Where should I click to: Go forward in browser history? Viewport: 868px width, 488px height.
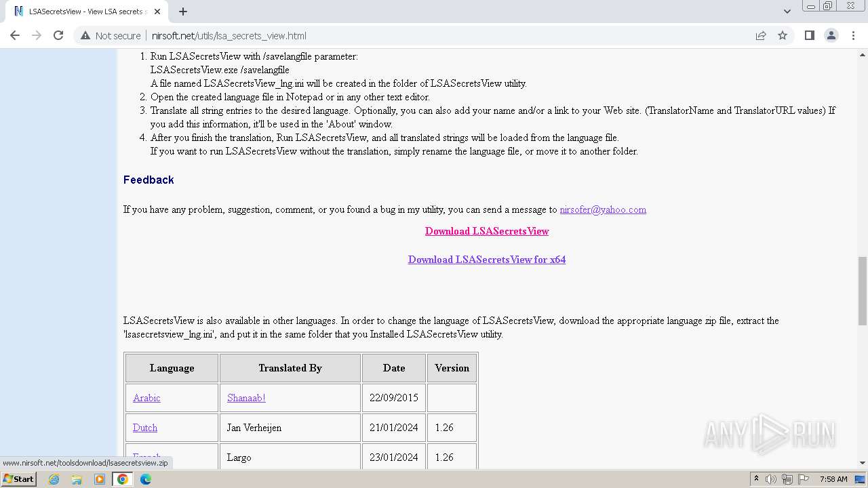click(x=37, y=36)
